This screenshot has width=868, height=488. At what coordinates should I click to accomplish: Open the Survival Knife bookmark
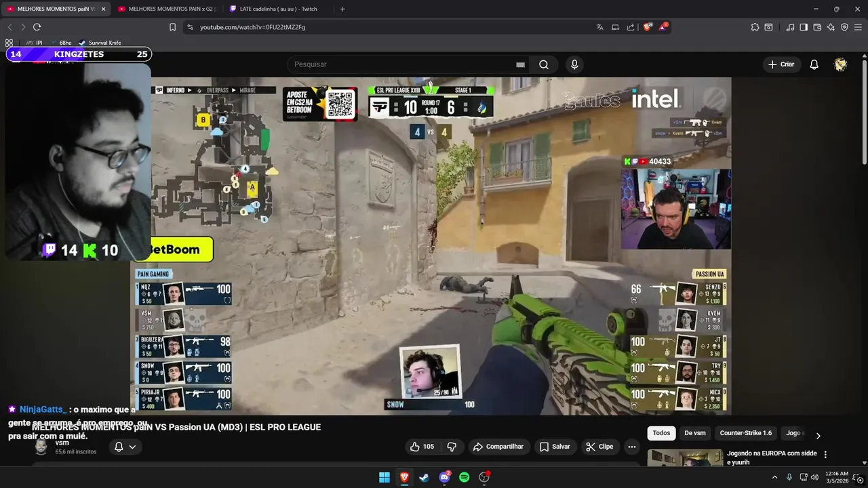100,43
